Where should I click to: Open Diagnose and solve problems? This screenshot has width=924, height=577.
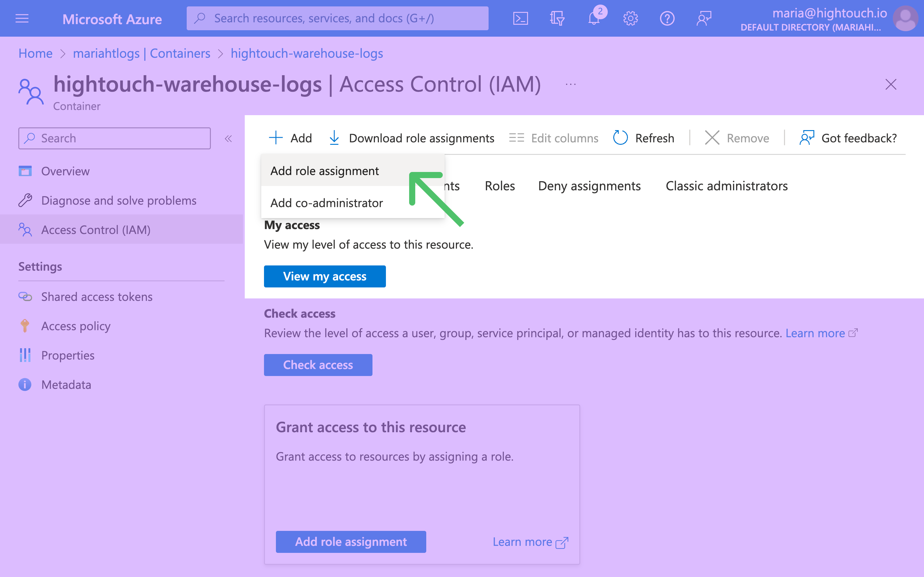click(x=121, y=200)
